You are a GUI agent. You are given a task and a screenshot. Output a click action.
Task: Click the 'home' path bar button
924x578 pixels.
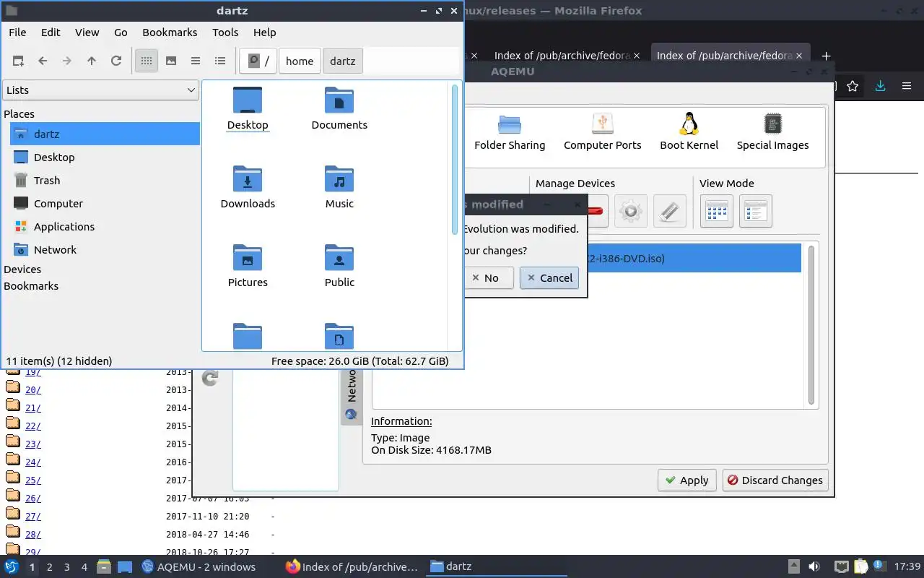[x=300, y=61]
